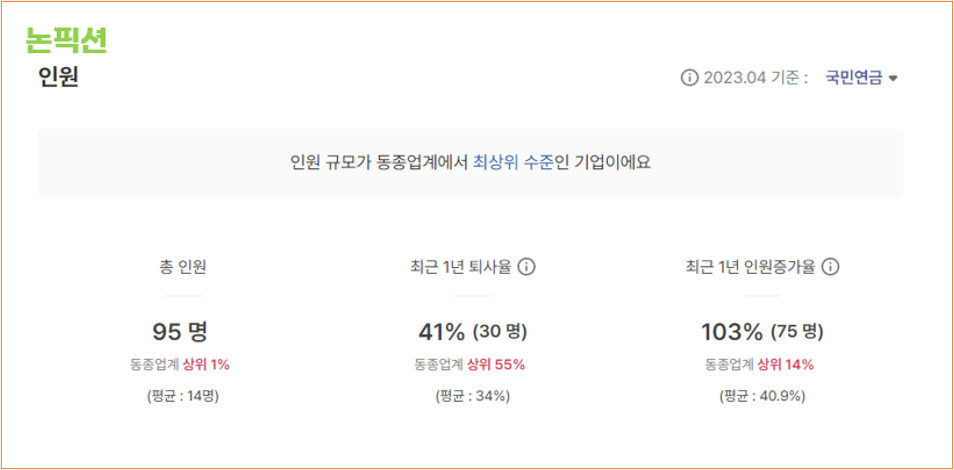Image resolution: width=954 pixels, height=470 pixels.
Task: Click the (평균 : 34%) average text
Action: pos(472,396)
